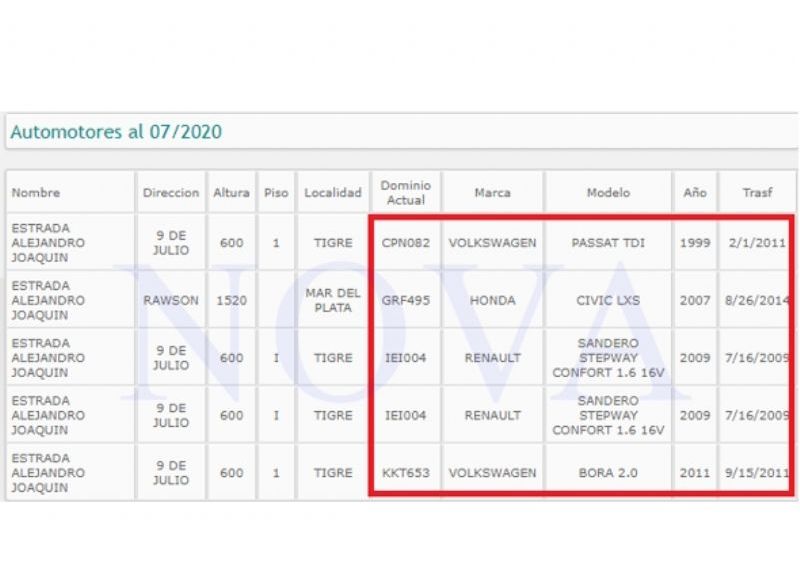Click the 8/26/2014 transfer date
The width and height of the screenshot is (800, 579).
point(757,300)
